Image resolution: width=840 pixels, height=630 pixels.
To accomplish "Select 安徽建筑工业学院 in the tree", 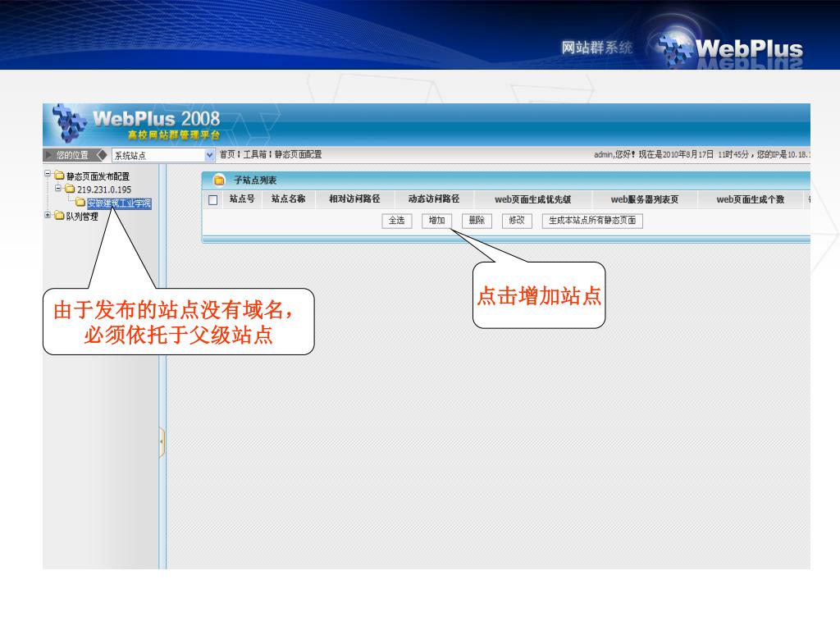I will pyautogui.click(x=119, y=203).
